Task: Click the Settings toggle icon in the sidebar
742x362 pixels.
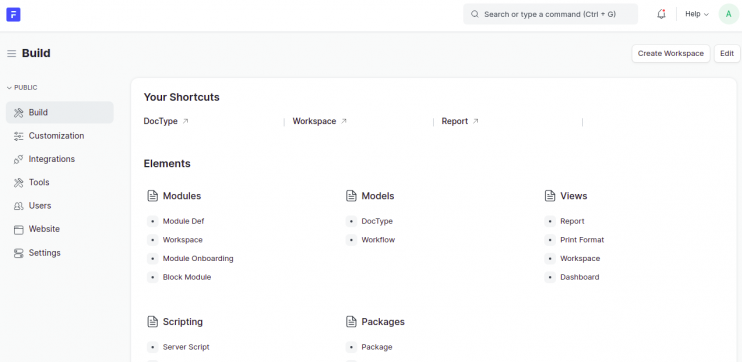Action: click(18, 253)
